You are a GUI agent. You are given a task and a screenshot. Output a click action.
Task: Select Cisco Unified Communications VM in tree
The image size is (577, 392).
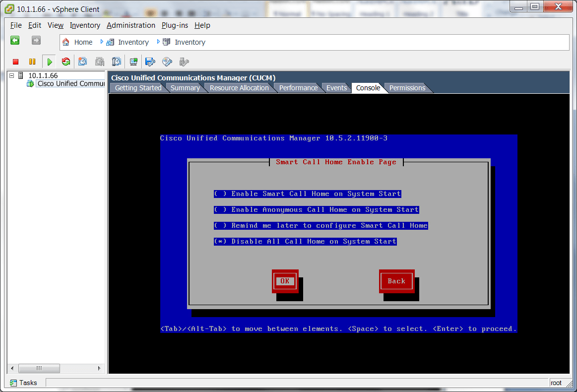[71, 83]
